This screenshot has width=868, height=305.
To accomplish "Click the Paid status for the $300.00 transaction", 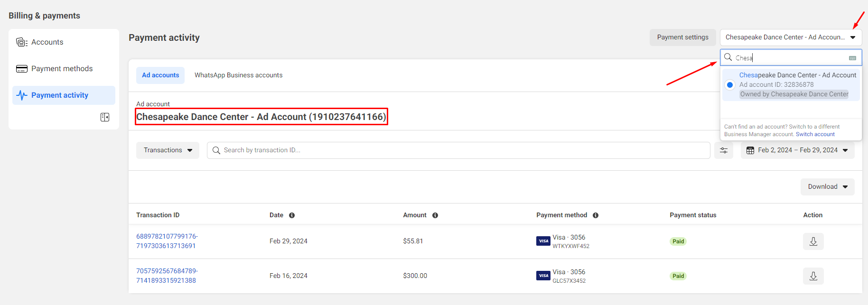I will click(x=678, y=276).
